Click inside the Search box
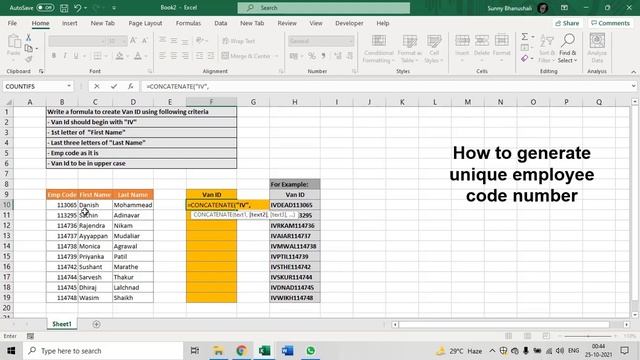The image size is (640, 360). coord(324,8)
